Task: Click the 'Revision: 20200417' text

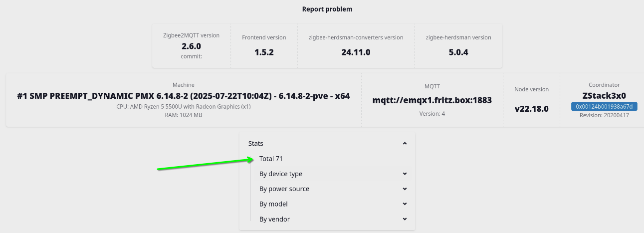Action: coord(604,115)
